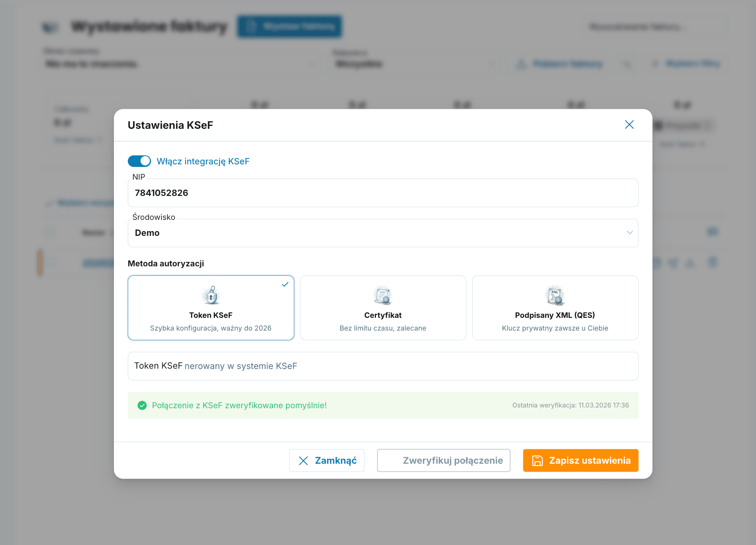Click the Zweryfikuj połączenie button
This screenshot has height=545, width=756.
444,460
